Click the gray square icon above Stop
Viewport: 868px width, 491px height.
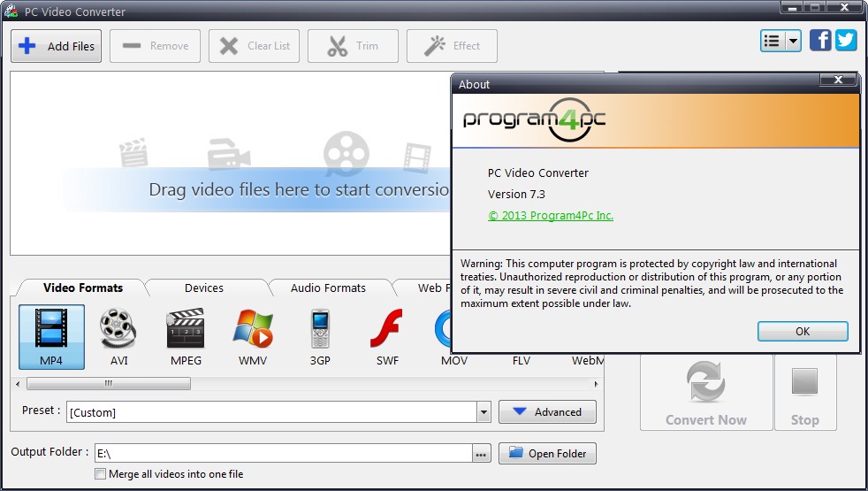[805, 381]
